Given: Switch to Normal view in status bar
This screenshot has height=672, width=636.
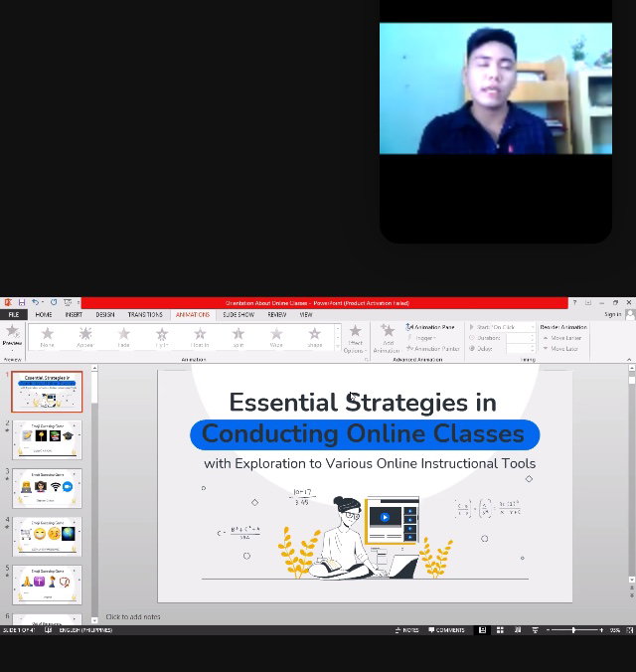Looking at the screenshot, I should pyautogui.click(x=482, y=630).
